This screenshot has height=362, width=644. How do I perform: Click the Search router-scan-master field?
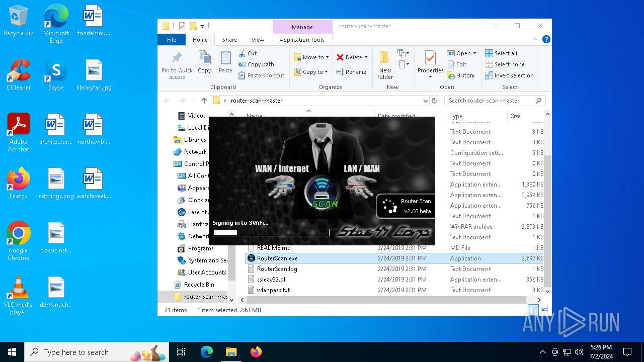495,101
